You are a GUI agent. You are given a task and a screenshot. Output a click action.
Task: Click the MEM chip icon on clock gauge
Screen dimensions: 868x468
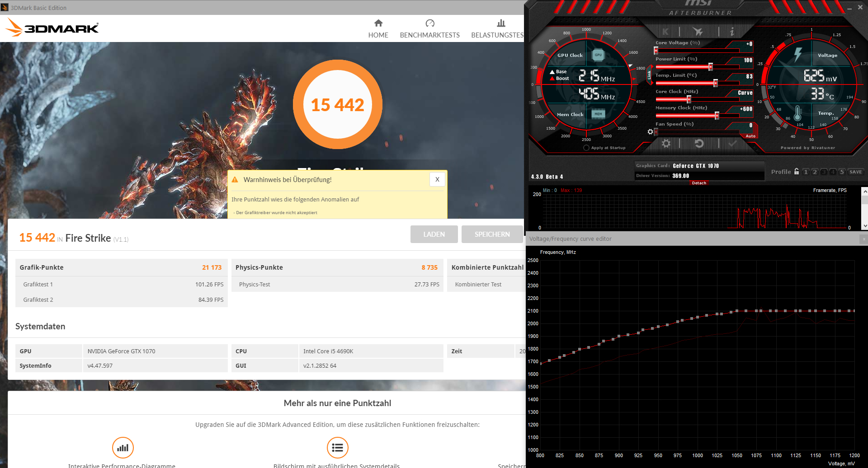(x=598, y=114)
